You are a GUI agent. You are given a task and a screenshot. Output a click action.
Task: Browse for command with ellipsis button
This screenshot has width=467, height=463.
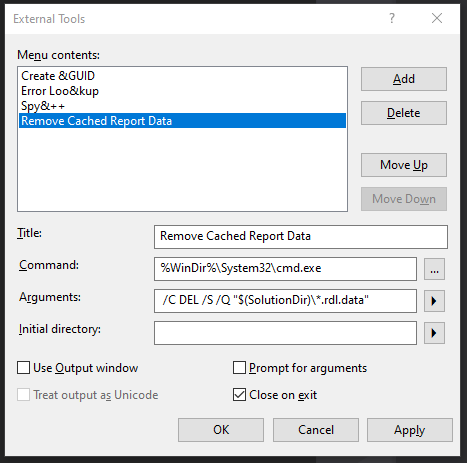pyautogui.click(x=434, y=269)
